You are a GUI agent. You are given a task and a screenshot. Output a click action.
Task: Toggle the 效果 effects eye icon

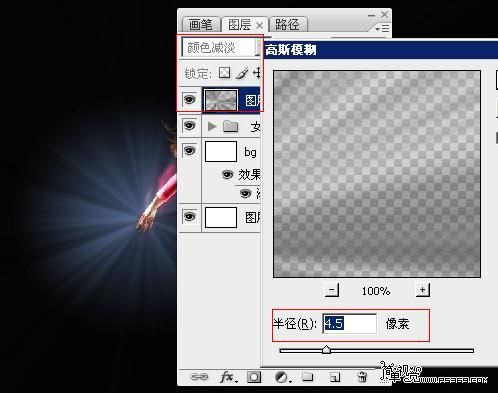click(228, 174)
